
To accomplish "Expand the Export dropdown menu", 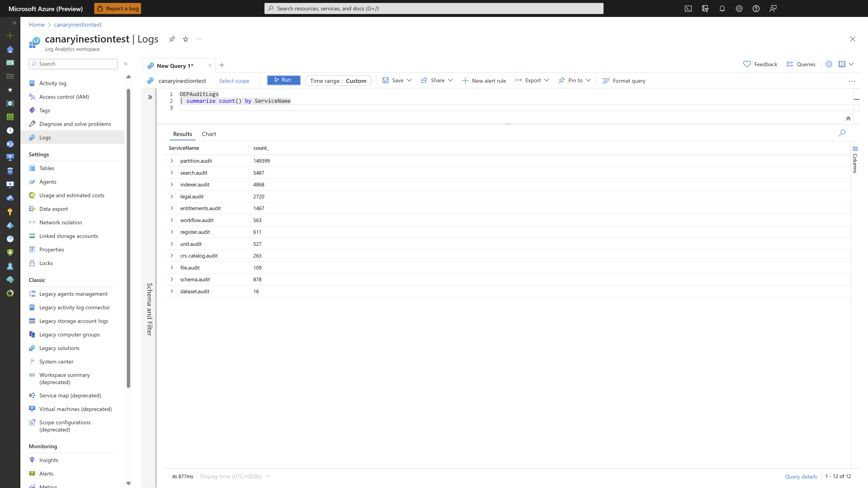I will pyautogui.click(x=532, y=80).
